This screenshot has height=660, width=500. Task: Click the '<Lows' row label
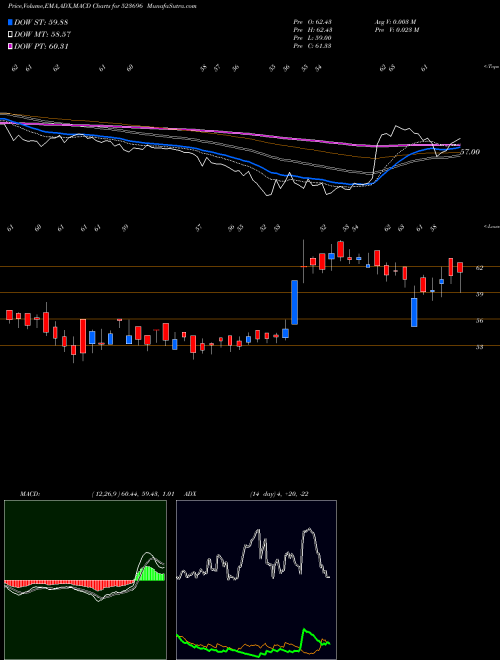(492, 227)
